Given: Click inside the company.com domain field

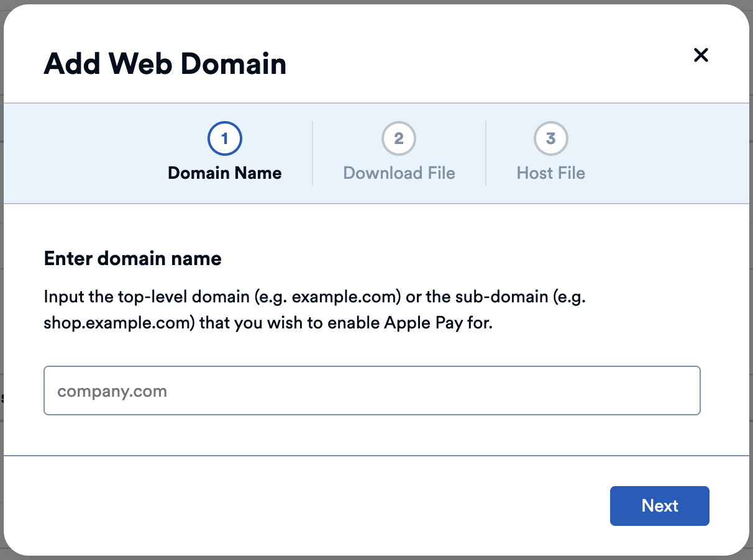Looking at the screenshot, I should (372, 391).
